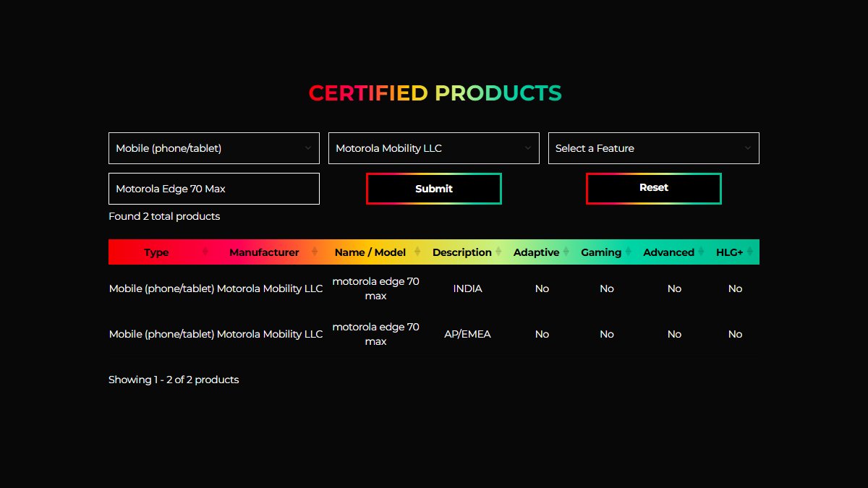The image size is (868, 488).
Task: Click Showing 1 - 2 of 2 products text
Action: point(174,380)
